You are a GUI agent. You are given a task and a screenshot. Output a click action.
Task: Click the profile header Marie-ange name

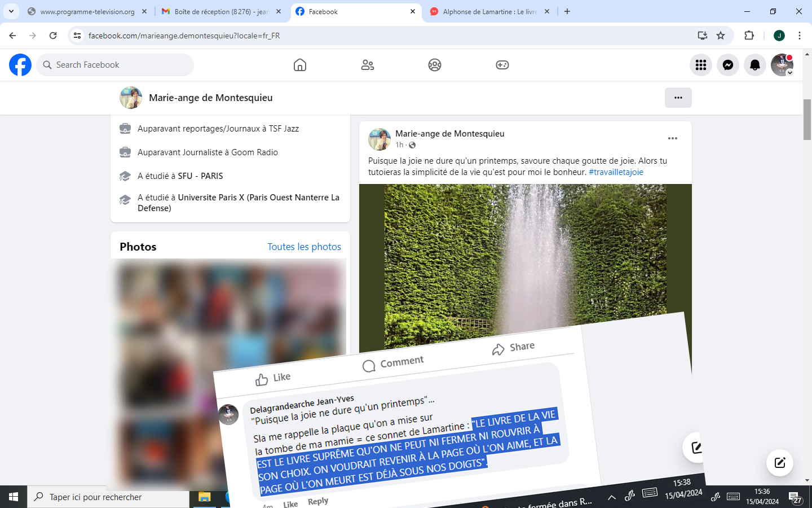click(x=211, y=98)
